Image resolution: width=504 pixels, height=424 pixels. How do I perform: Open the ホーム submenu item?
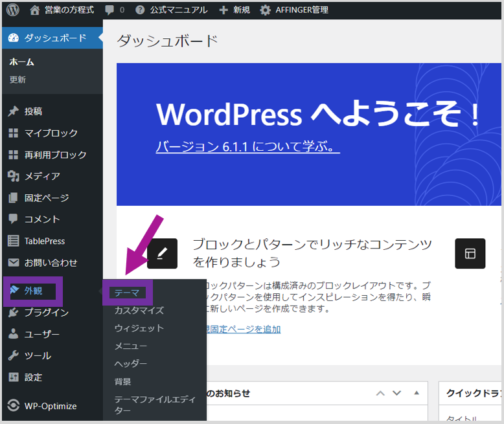(x=21, y=61)
